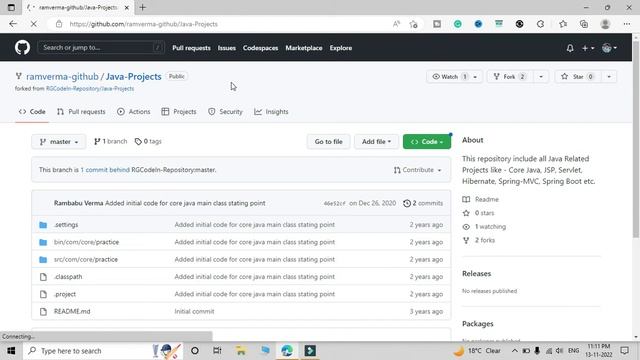The width and height of the screenshot is (640, 360).
Task: Switch to the Actions tab
Action: [133, 112]
